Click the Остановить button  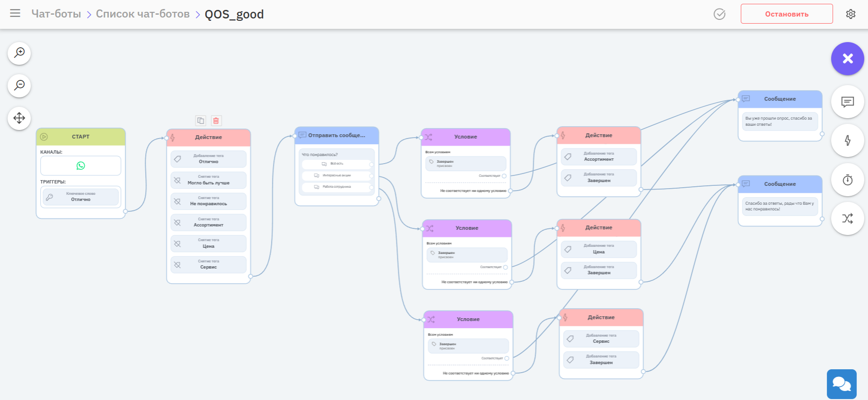787,14
